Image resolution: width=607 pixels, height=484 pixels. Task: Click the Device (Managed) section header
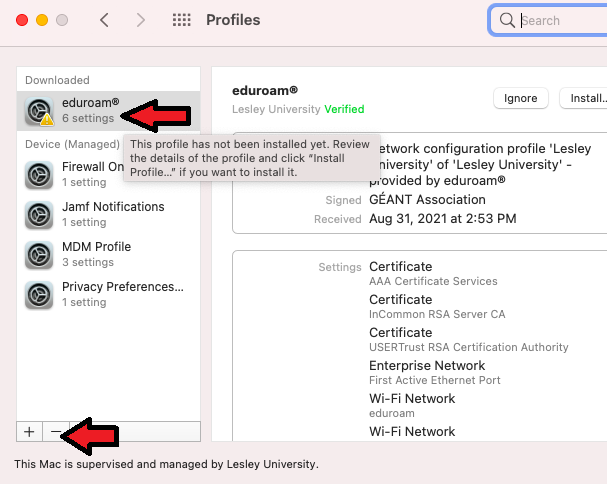point(72,144)
